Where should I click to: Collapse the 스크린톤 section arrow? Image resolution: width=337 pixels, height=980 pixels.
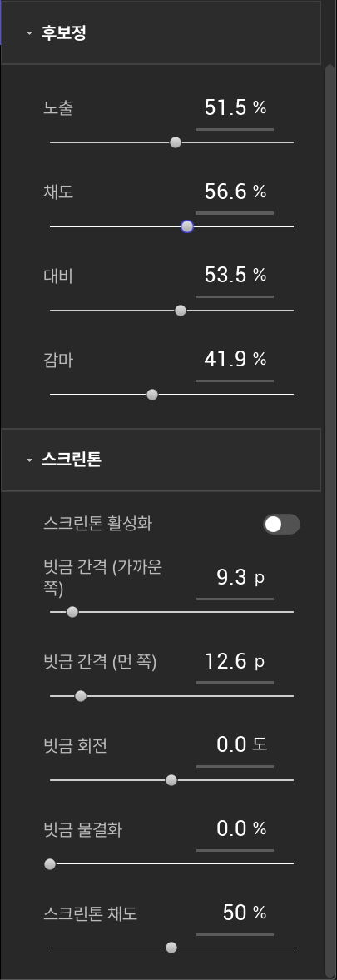click(29, 460)
